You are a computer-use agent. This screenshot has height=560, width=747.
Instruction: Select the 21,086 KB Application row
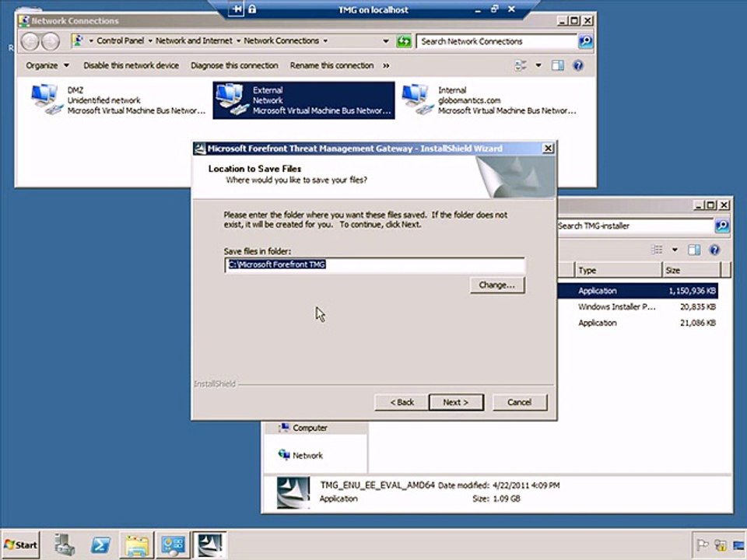[x=637, y=323]
